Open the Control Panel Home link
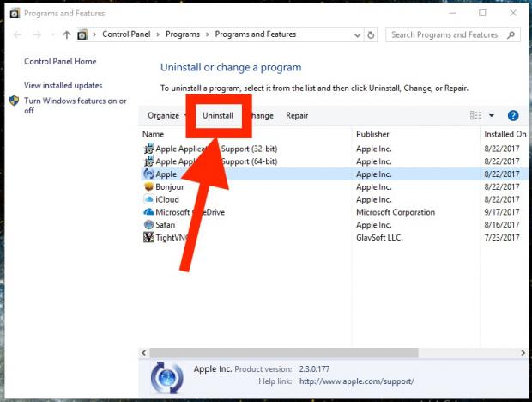Viewport: 532px width, 402px height. coord(60,62)
